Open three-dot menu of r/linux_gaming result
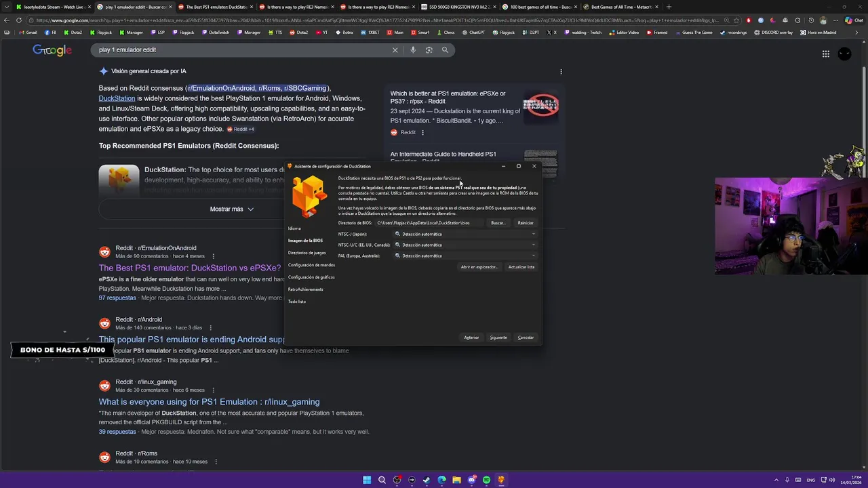Screen dimensions: 868x488 [x=212, y=390]
